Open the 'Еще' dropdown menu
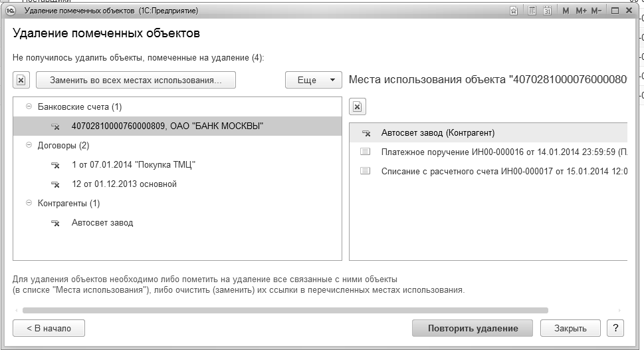 314,80
